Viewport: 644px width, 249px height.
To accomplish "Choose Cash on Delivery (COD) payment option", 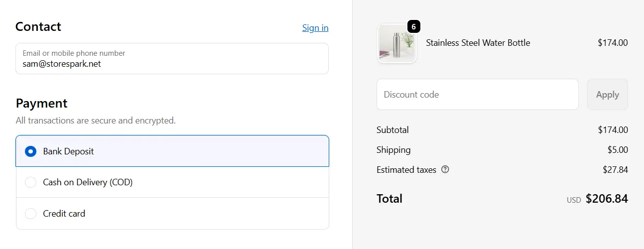I will click(31, 182).
